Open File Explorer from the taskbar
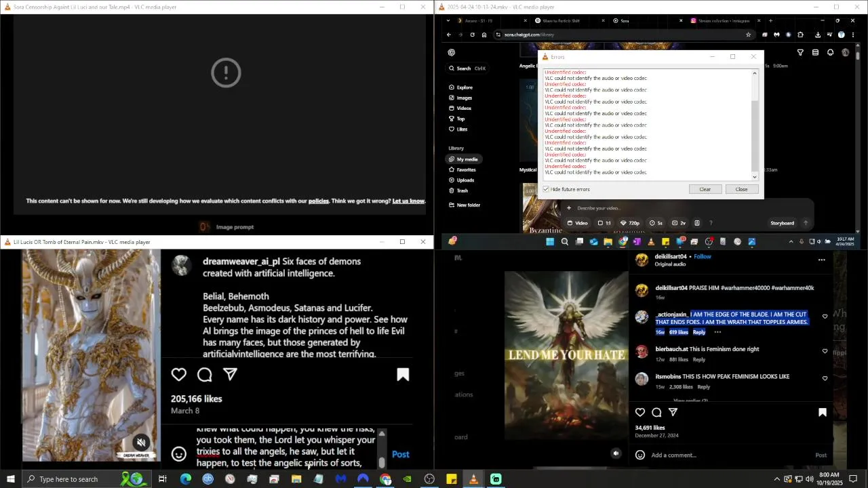The height and width of the screenshot is (488, 868). point(296,479)
